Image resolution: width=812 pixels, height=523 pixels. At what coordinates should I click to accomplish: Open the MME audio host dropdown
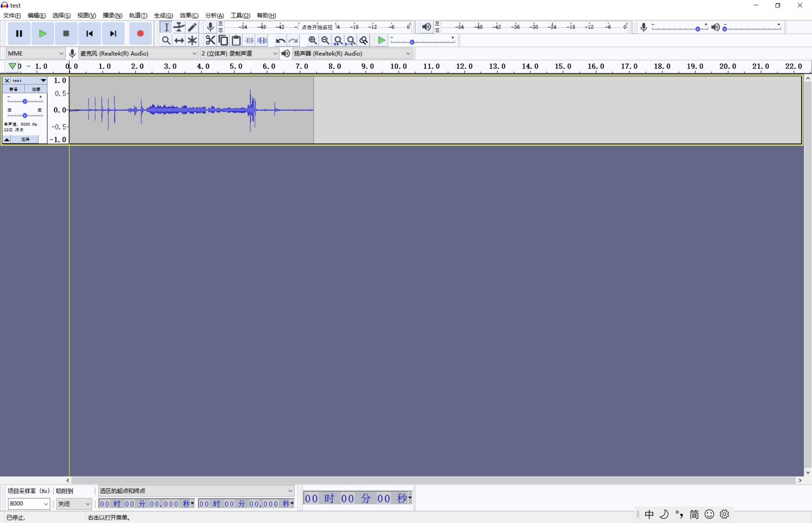point(35,53)
